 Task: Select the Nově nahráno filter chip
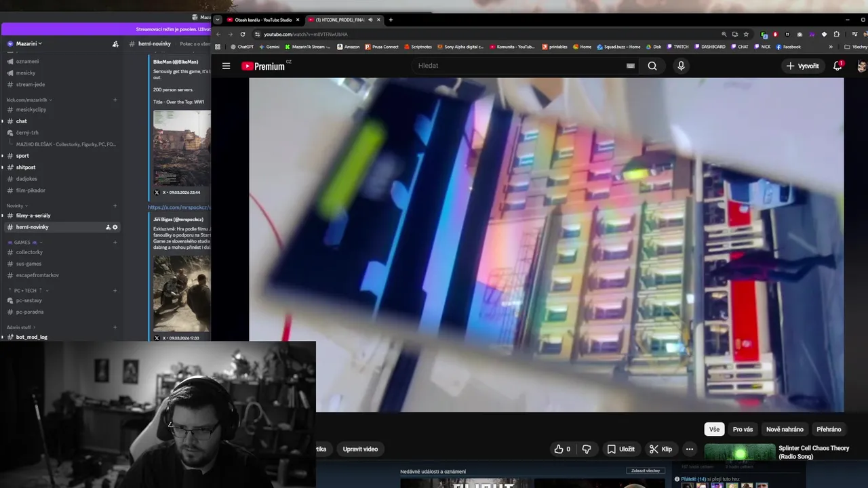(x=785, y=429)
